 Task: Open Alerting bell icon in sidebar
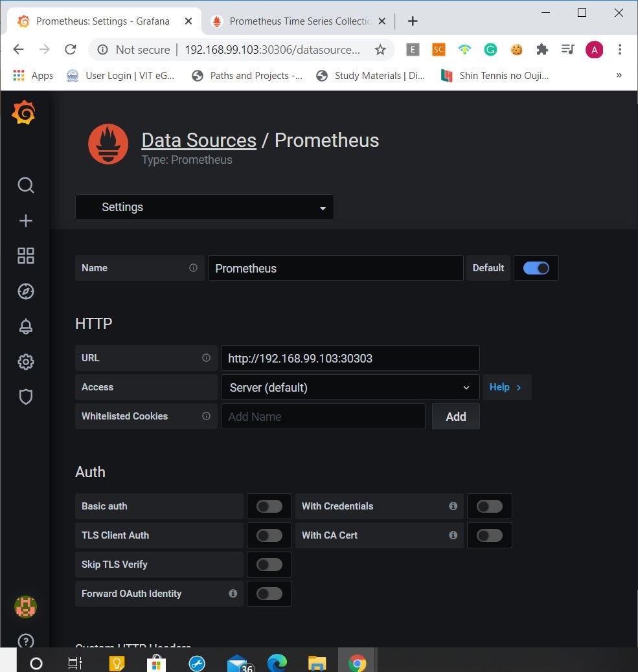26,326
